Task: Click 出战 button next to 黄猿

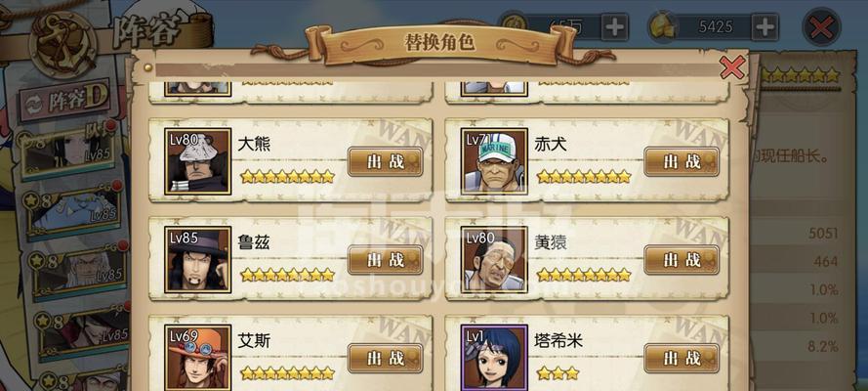Action: [682, 260]
